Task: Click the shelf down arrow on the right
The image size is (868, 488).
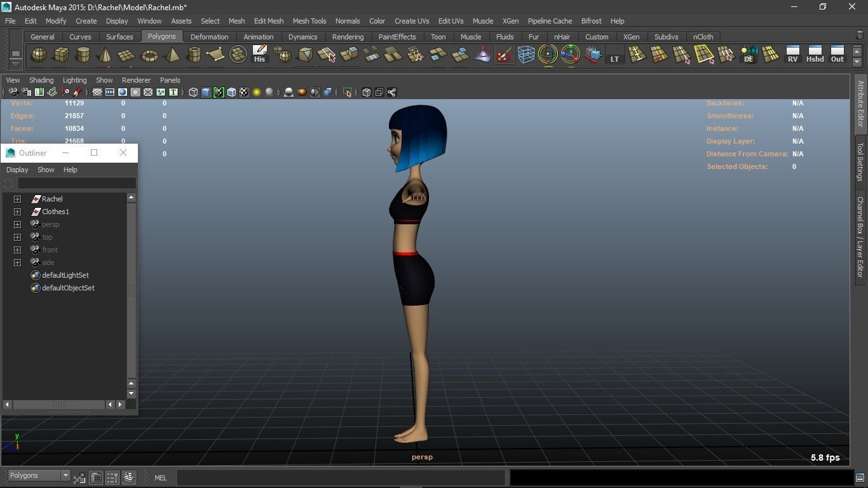Action: [857, 62]
